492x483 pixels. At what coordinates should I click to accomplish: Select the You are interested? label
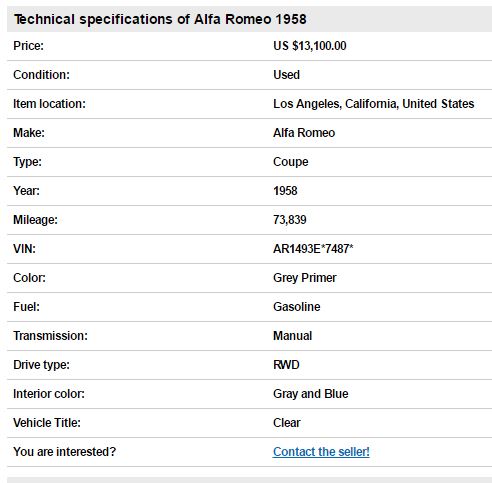[x=65, y=452]
